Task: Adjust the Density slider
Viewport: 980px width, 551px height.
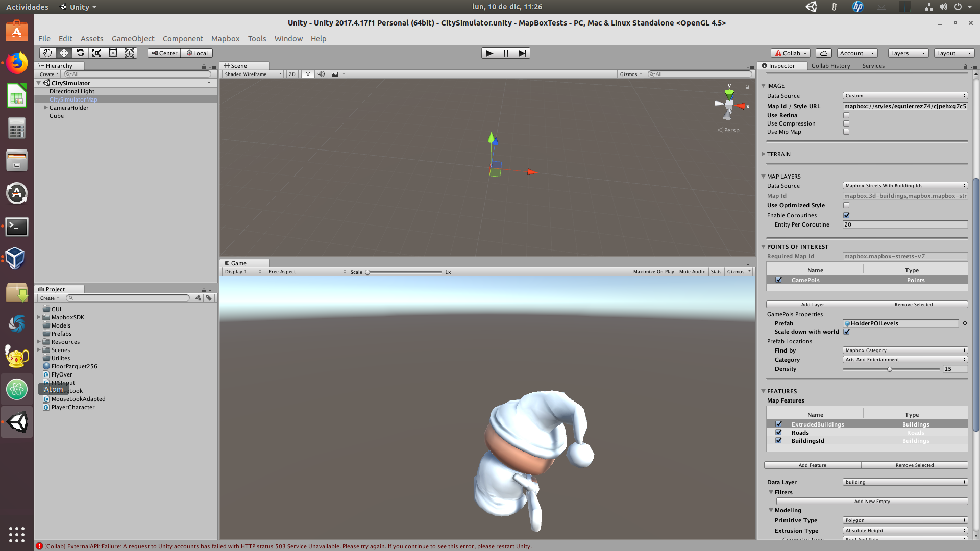Action: (x=891, y=369)
